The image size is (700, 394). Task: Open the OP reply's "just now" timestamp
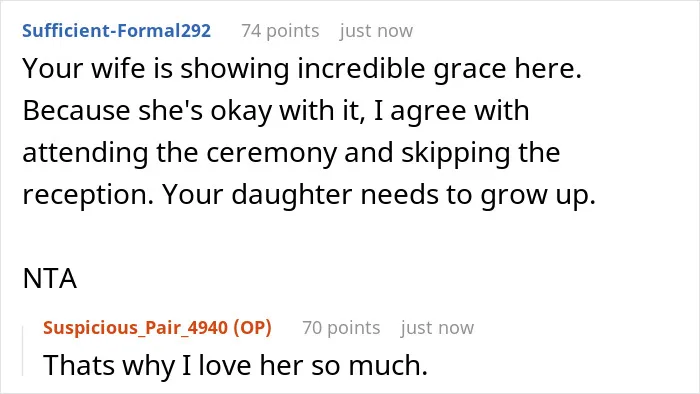tap(437, 328)
